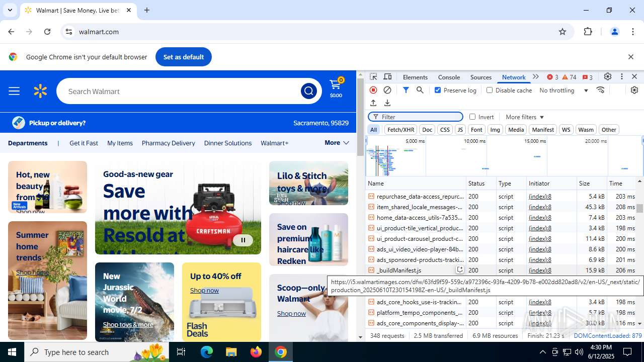Open the Get it Fast link
The width and height of the screenshot is (644, 362).
pos(84,143)
